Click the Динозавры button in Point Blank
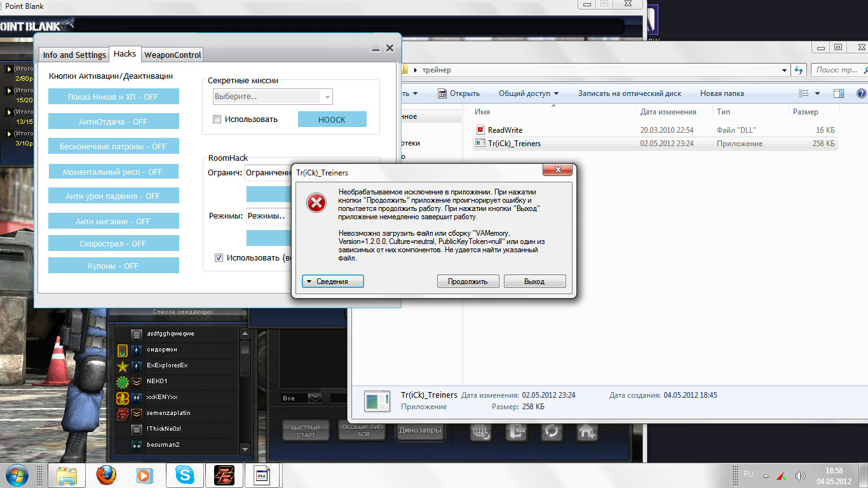The image size is (868, 488). pos(421,431)
